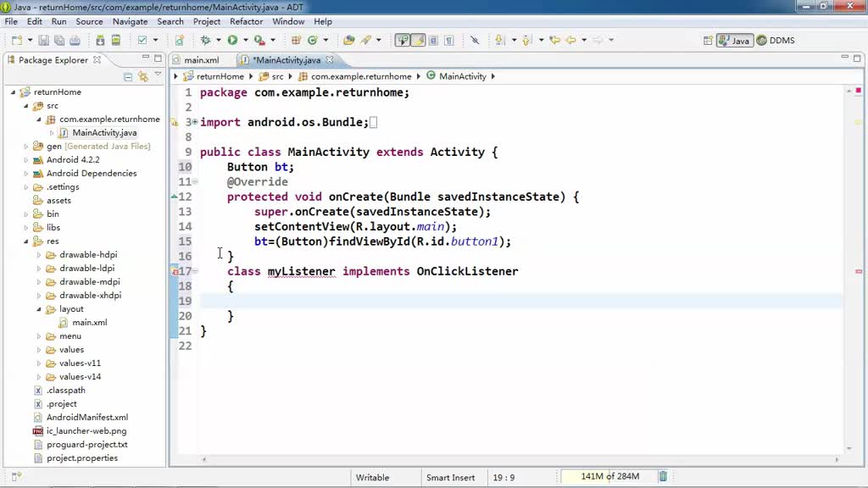
Task: Click the Back navigation arrow icon
Action: coord(571,41)
